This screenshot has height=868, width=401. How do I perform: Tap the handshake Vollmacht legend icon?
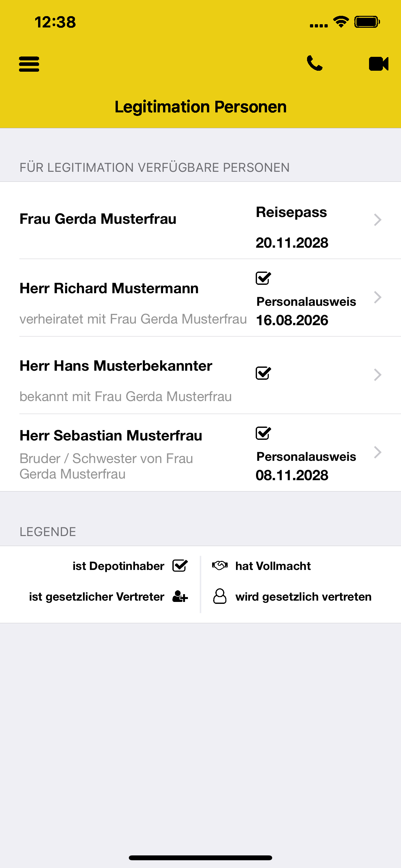pos(220,565)
